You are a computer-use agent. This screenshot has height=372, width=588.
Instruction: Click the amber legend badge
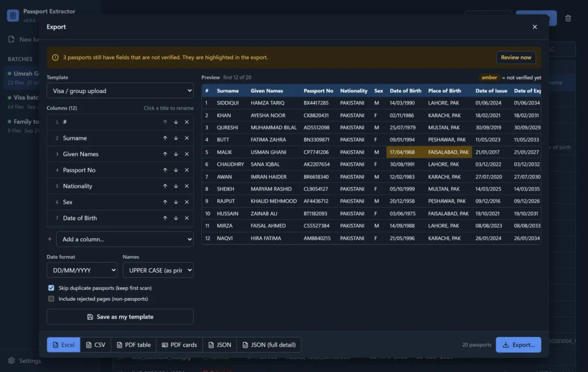click(489, 77)
